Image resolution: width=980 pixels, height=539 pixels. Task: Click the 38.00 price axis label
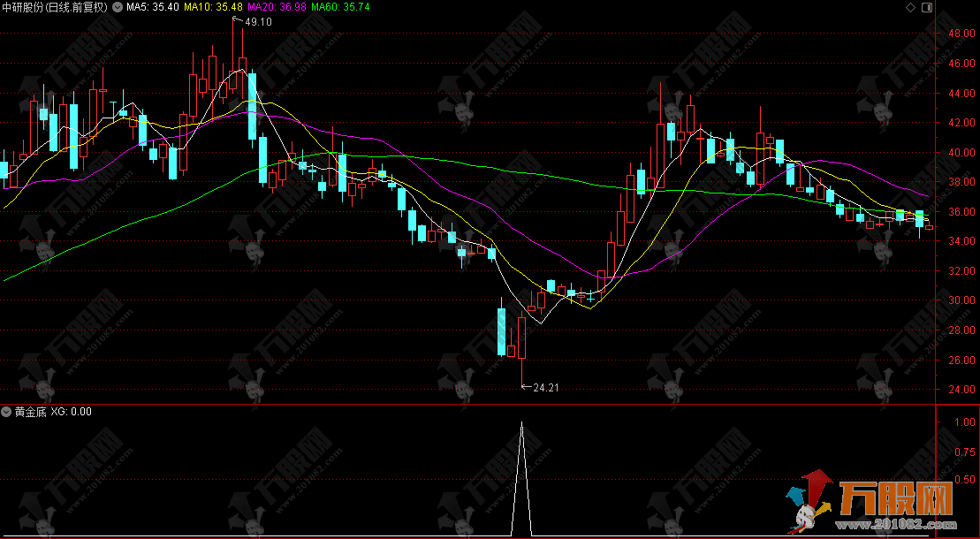pos(961,182)
